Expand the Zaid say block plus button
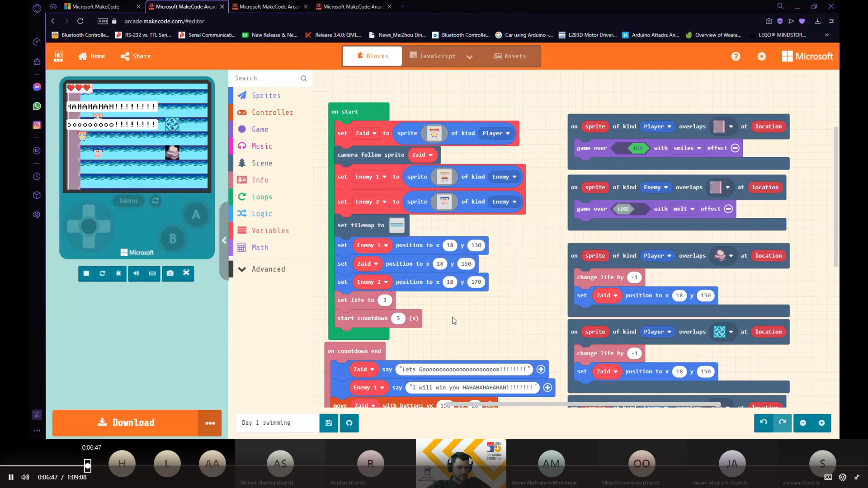 point(541,370)
